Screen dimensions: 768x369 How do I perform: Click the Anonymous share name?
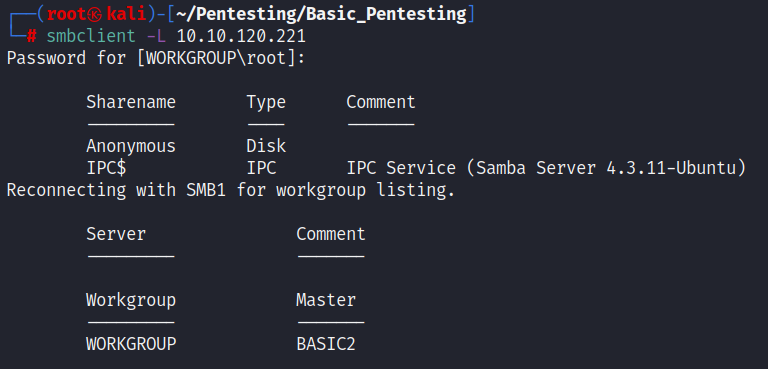(x=131, y=146)
